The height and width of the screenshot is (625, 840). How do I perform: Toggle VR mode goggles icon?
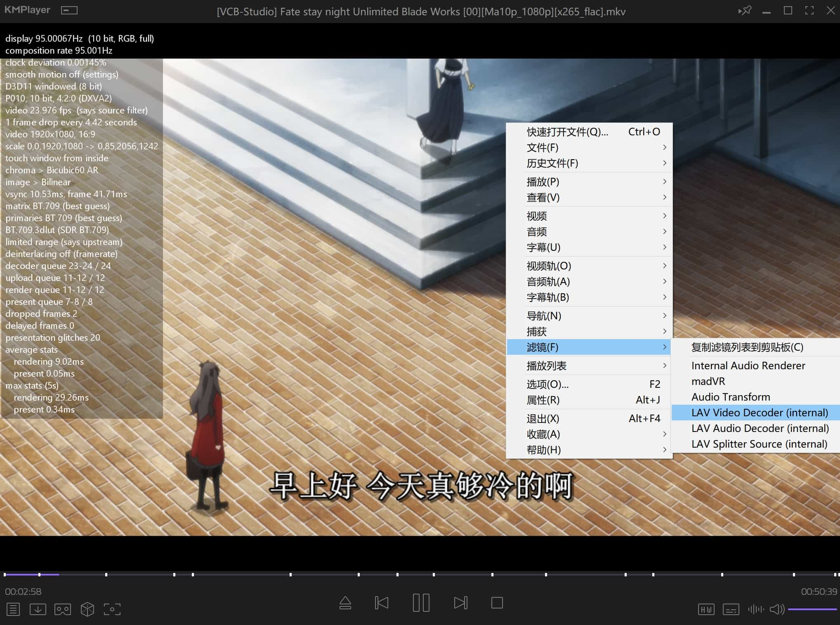(x=63, y=609)
